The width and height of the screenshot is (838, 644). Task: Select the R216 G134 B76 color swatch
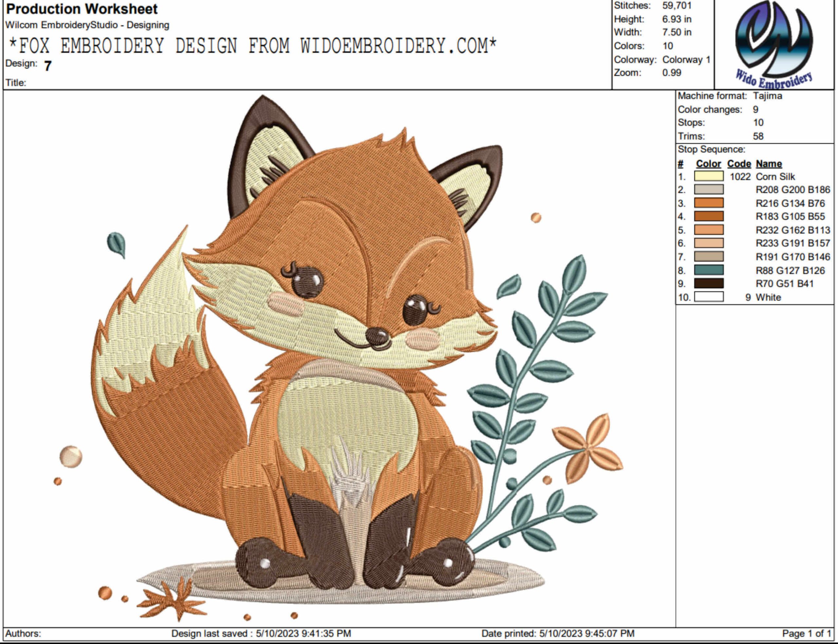pyautogui.click(x=708, y=203)
